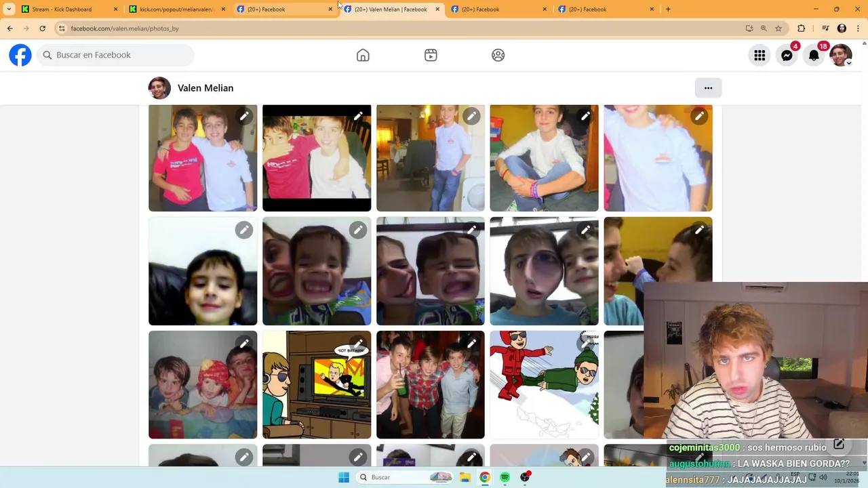This screenshot has height=488, width=868.
Task: Open the profile circle icon in center navigation
Action: tap(498, 55)
